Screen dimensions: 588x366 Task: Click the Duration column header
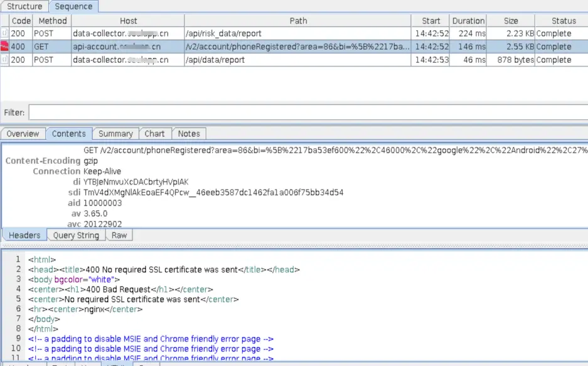468,21
